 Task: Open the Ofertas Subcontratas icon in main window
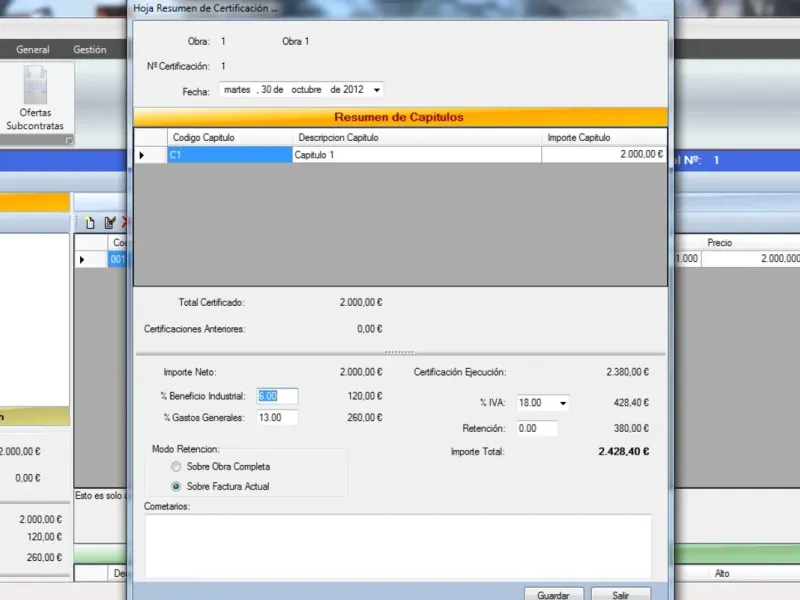point(35,98)
